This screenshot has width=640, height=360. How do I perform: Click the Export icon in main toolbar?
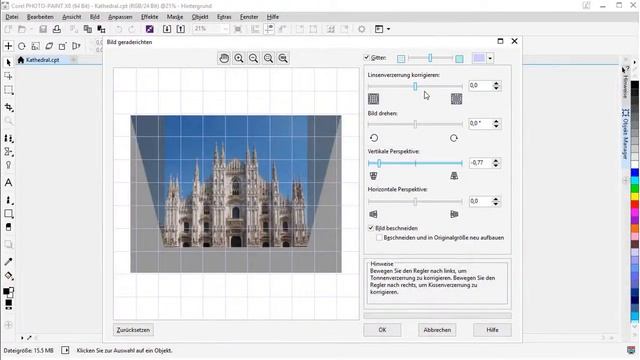(x=180, y=29)
